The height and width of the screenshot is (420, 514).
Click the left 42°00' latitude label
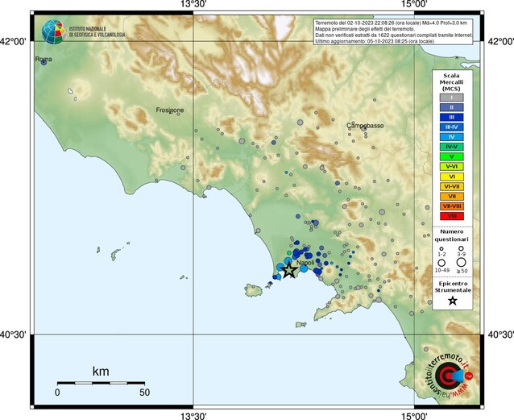click(14, 42)
